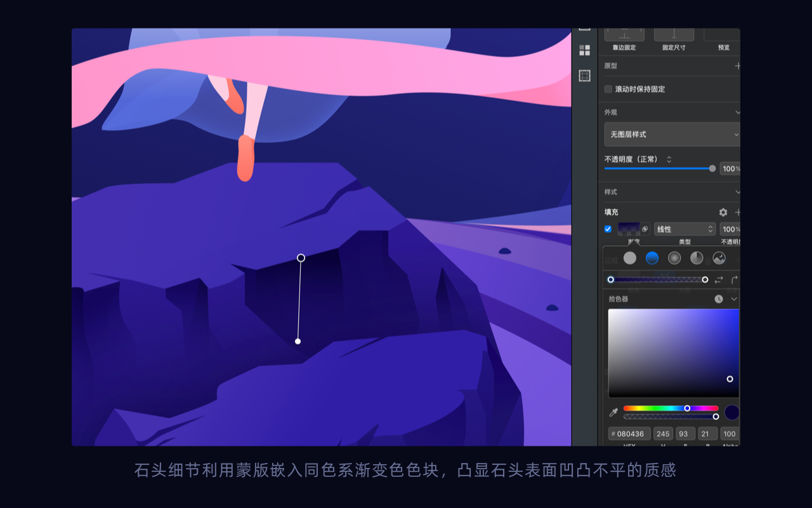Collapse the 样式 section chevron
This screenshot has width=812, height=508.
pyautogui.click(x=737, y=192)
